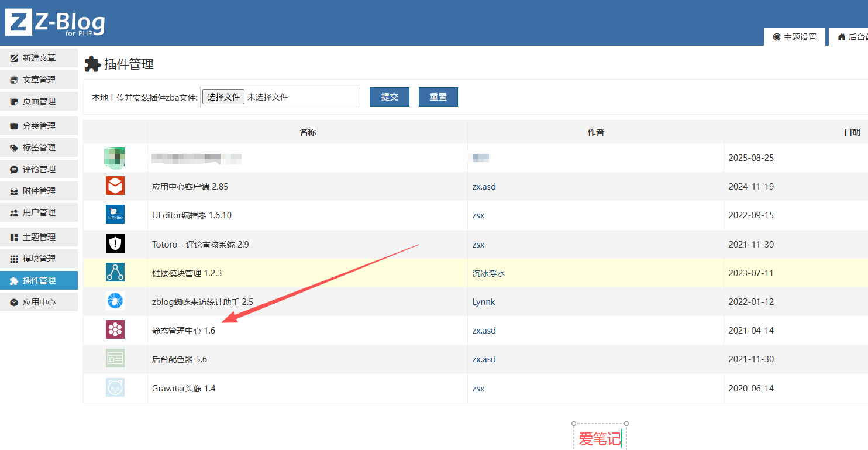Click the Totoro shield plugin icon
The image size is (868, 450).
click(x=115, y=243)
